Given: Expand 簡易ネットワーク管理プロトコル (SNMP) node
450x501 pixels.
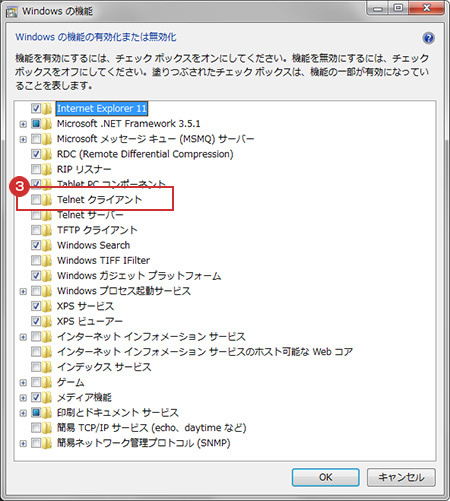Looking at the screenshot, I should coord(23,443).
